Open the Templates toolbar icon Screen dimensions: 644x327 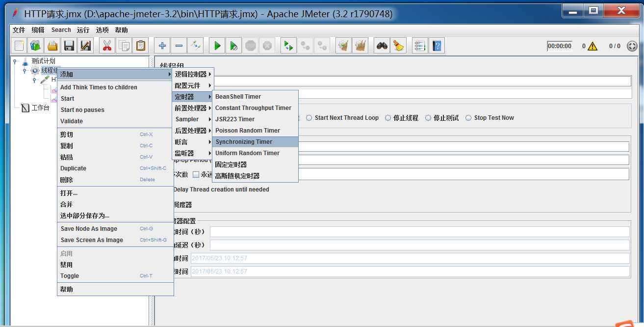tap(36, 46)
